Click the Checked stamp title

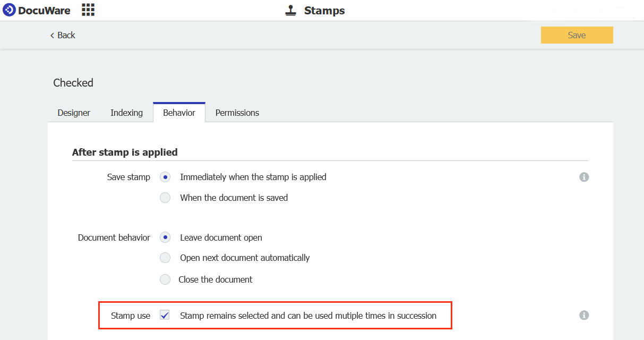coord(73,83)
